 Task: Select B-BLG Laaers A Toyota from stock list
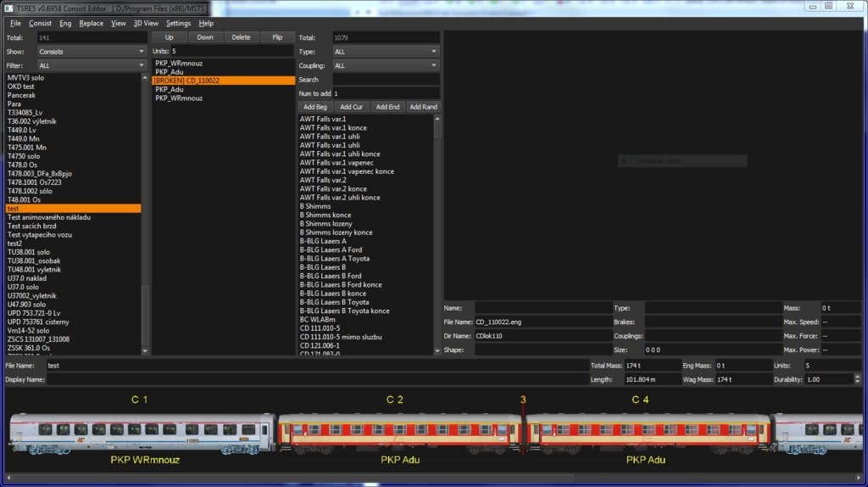click(335, 259)
